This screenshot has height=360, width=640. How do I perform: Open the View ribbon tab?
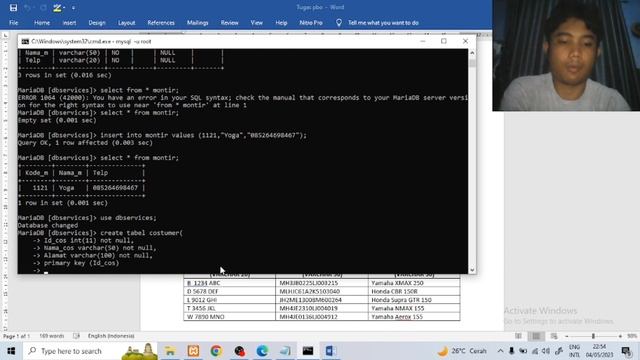(x=257, y=23)
